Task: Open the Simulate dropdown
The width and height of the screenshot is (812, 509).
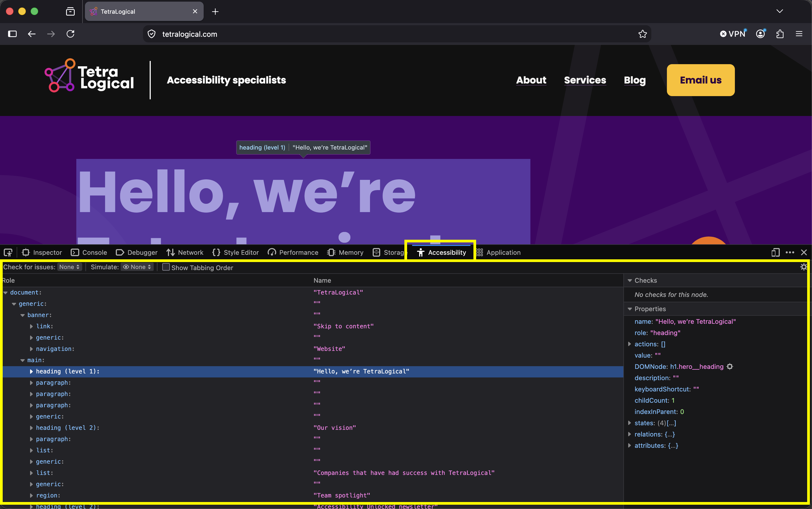Action: coord(138,267)
